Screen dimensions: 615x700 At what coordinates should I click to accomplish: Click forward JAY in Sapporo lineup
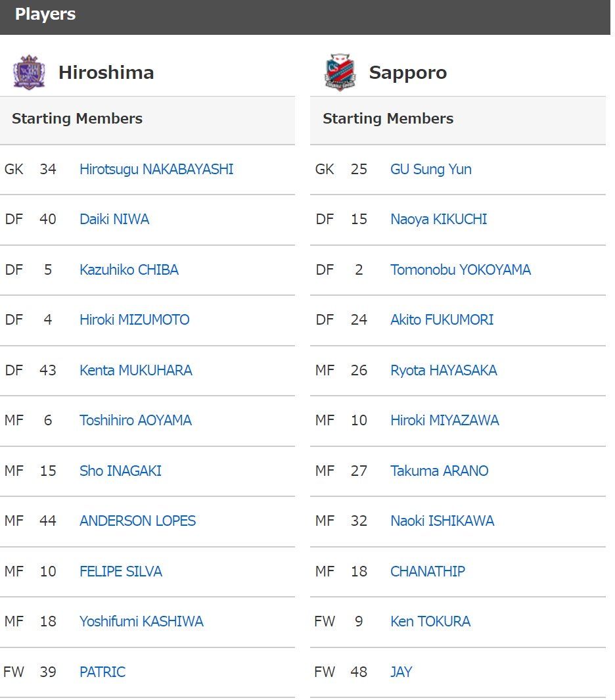point(401,672)
